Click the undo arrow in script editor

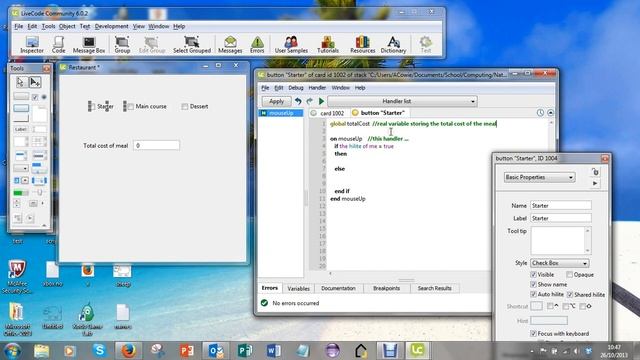coord(298,101)
